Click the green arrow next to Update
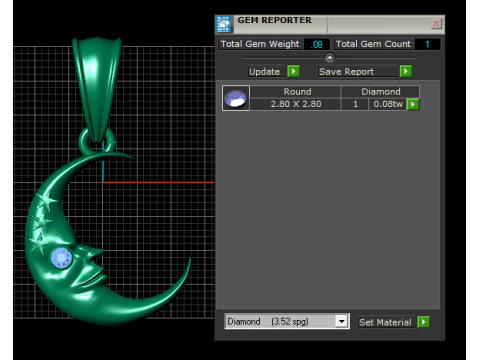This screenshot has width=480, height=360. [x=293, y=71]
